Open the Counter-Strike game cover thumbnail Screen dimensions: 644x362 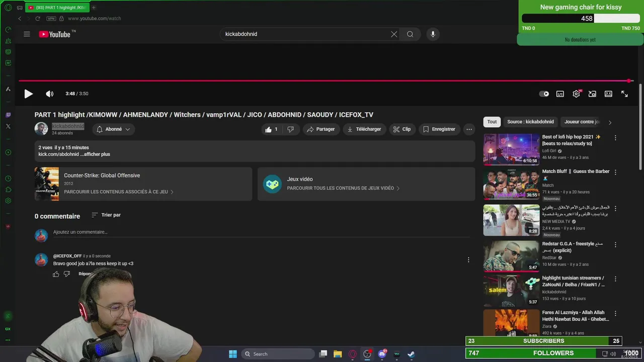click(x=47, y=184)
